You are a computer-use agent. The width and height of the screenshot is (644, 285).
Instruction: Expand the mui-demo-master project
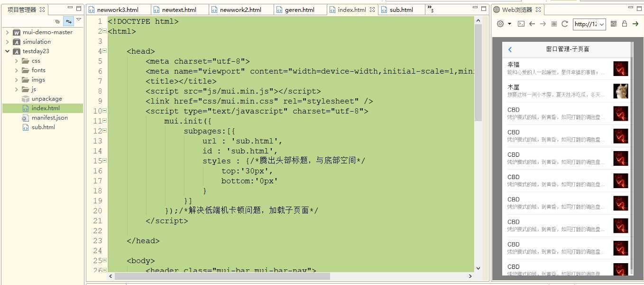coord(8,32)
